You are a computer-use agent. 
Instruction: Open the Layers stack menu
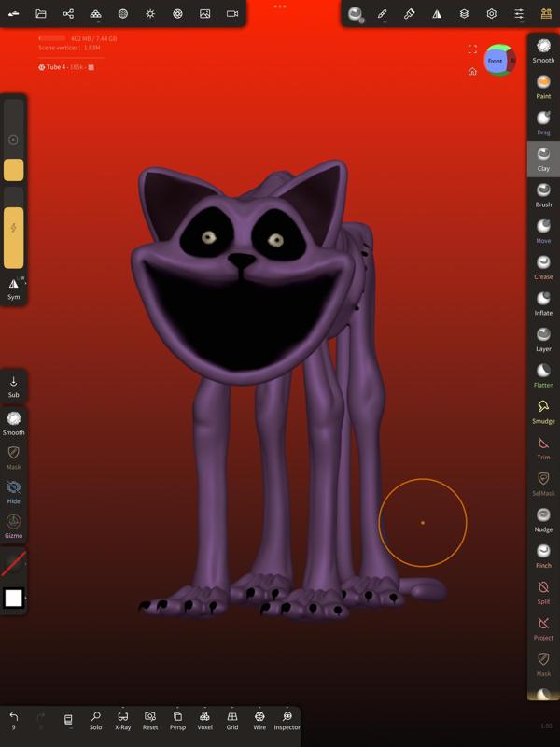(x=464, y=14)
